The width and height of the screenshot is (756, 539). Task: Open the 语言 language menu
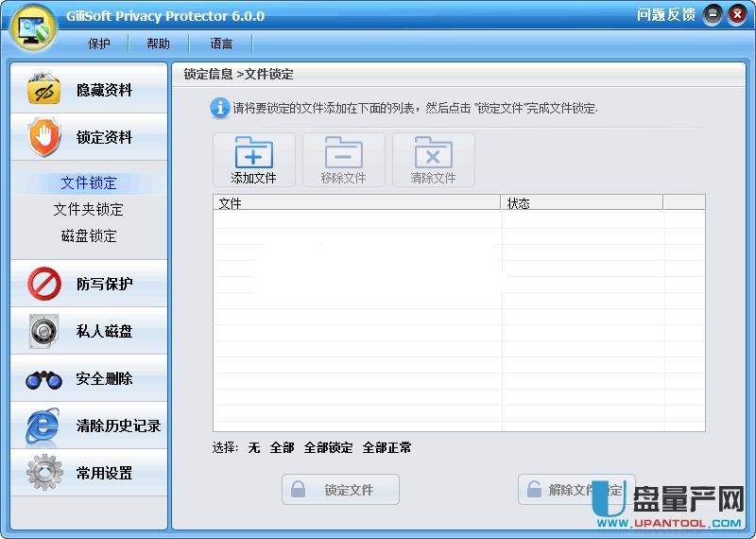[221, 43]
